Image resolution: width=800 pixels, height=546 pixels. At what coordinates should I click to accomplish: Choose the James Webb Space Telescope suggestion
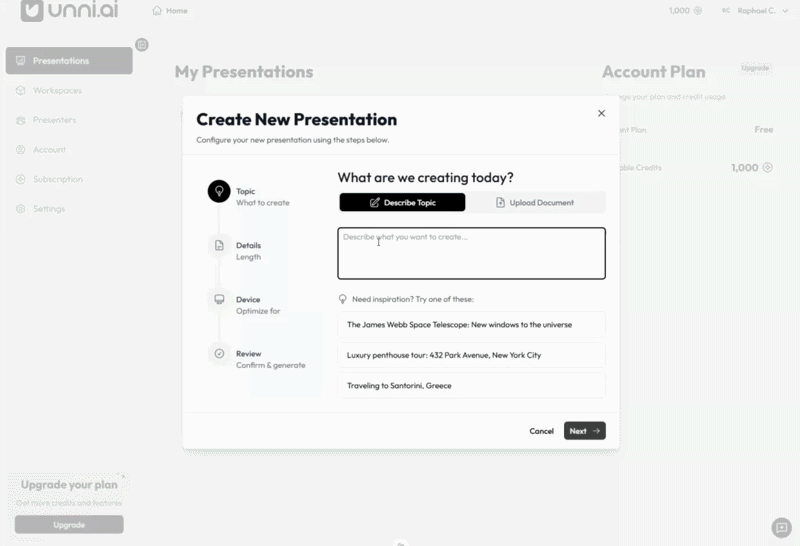tap(471, 325)
